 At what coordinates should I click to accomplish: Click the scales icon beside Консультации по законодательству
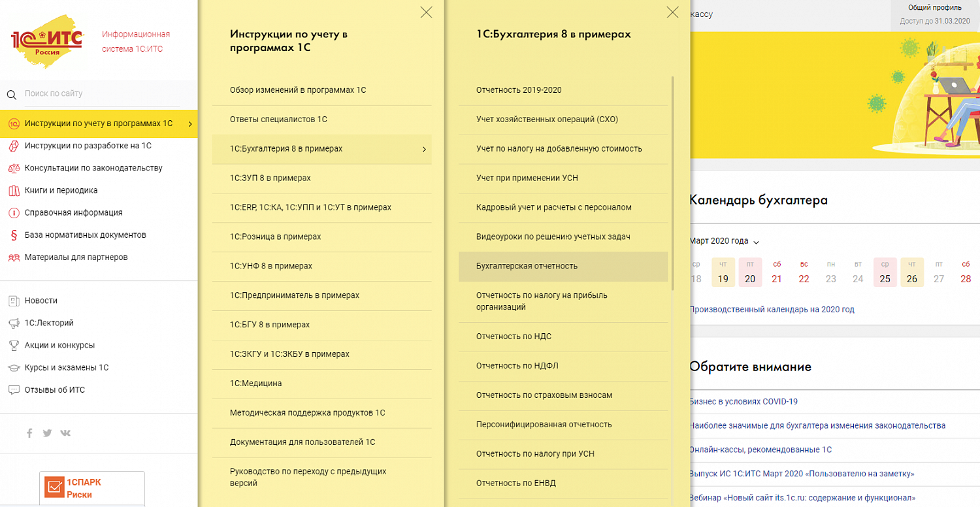pos(13,168)
